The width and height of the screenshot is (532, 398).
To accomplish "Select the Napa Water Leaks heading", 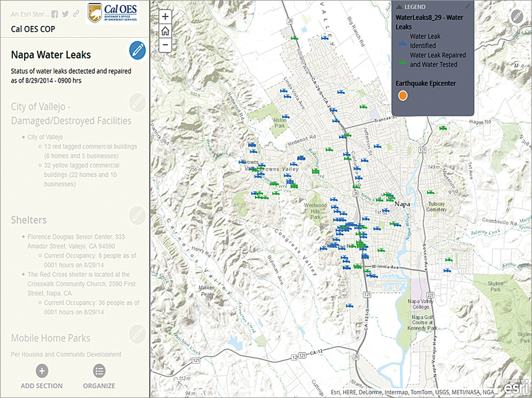I will [51, 55].
